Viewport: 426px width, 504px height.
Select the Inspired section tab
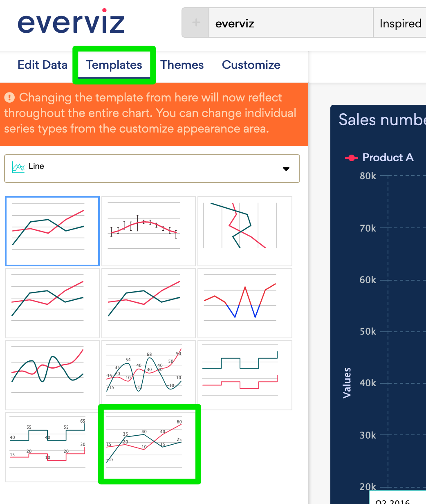[x=400, y=23]
